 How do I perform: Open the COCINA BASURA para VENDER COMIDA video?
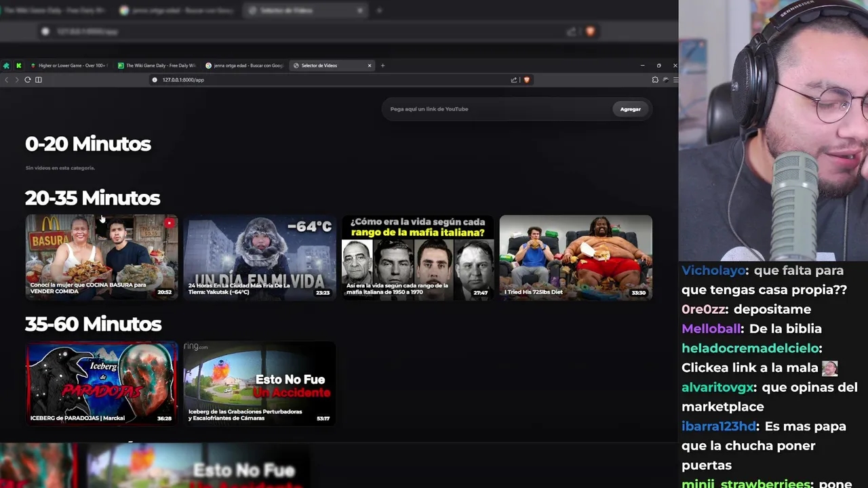[x=102, y=257]
